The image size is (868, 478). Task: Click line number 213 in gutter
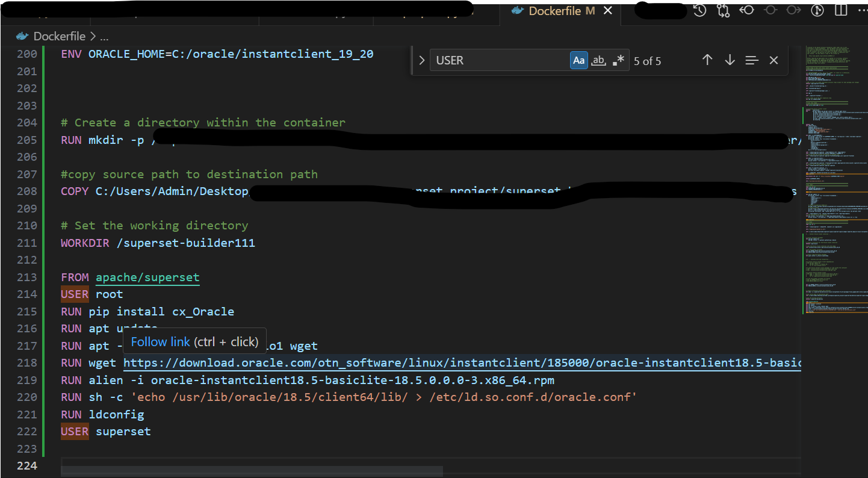point(26,278)
